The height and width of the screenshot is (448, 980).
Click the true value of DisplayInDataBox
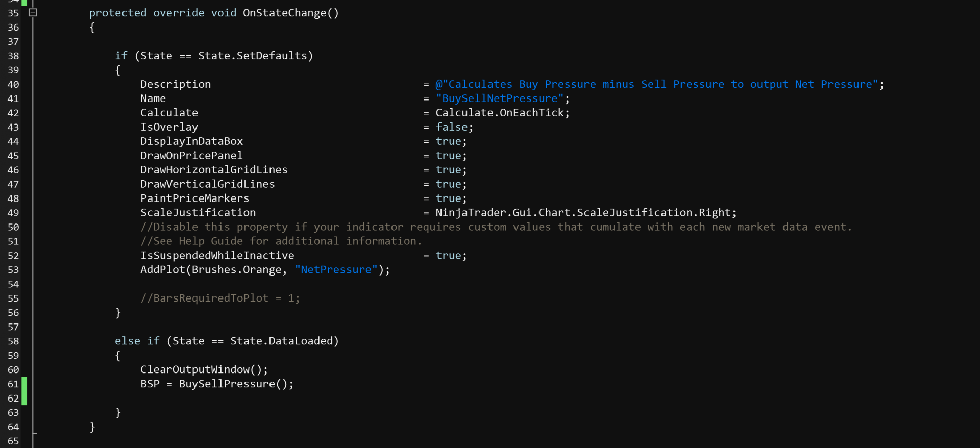pyautogui.click(x=448, y=141)
